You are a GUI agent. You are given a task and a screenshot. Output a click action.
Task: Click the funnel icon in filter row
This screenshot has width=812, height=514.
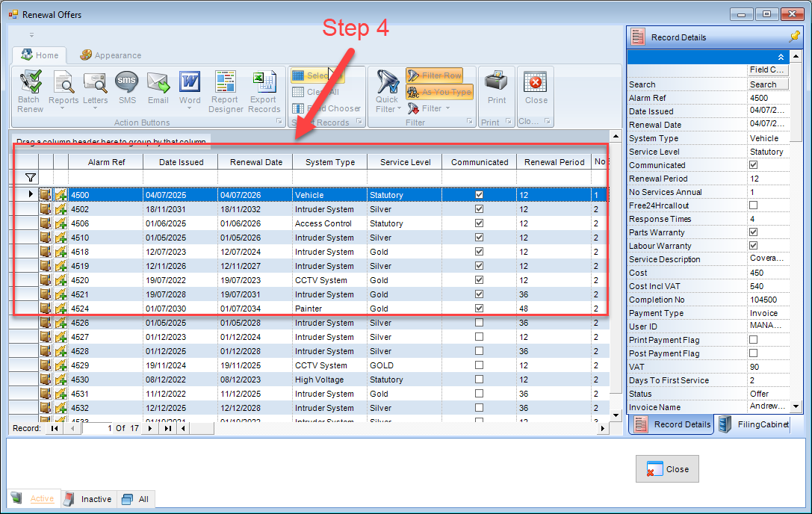pyautogui.click(x=31, y=178)
